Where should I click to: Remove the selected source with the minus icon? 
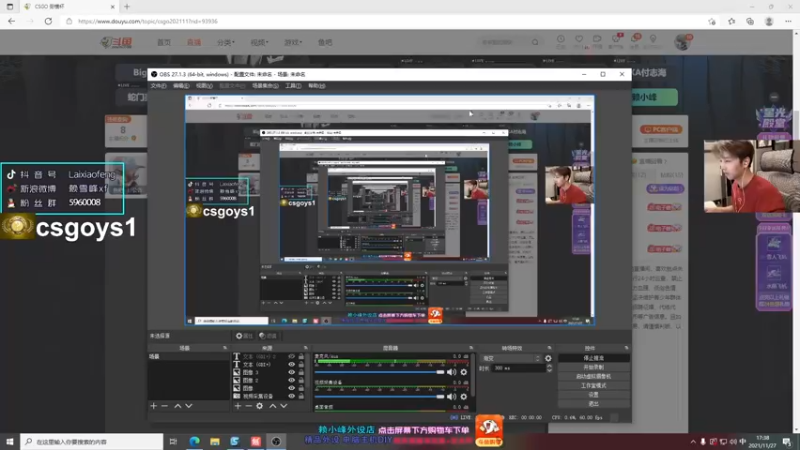[248, 406]
